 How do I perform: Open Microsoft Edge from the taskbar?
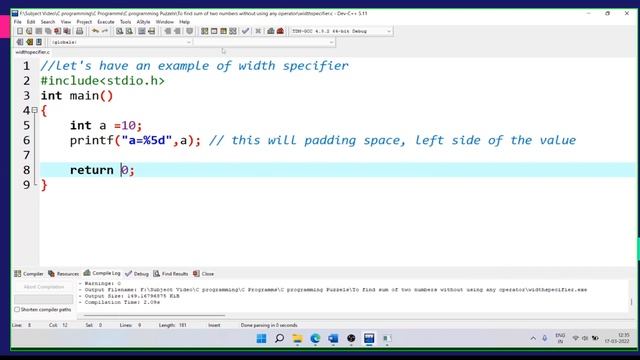315,338
